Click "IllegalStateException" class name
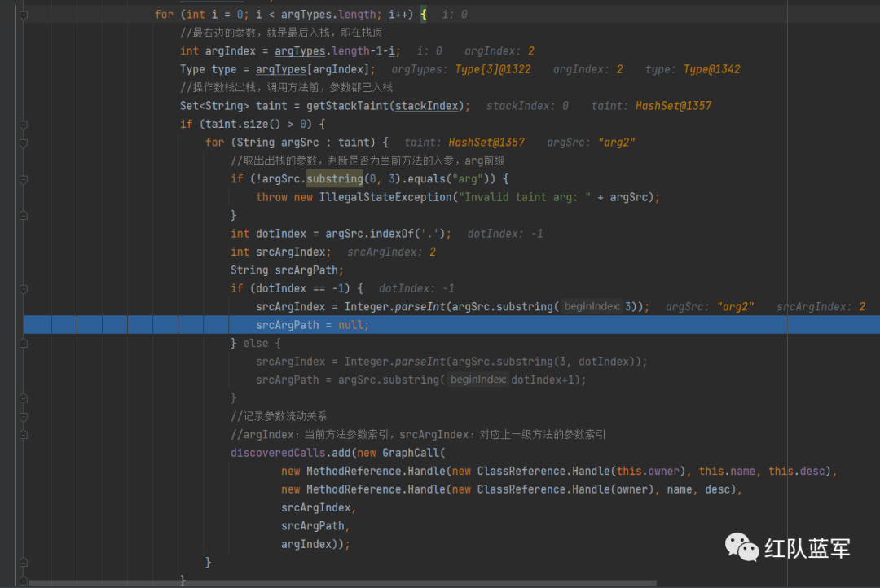 pyautogui.click(x=385, y=198)
